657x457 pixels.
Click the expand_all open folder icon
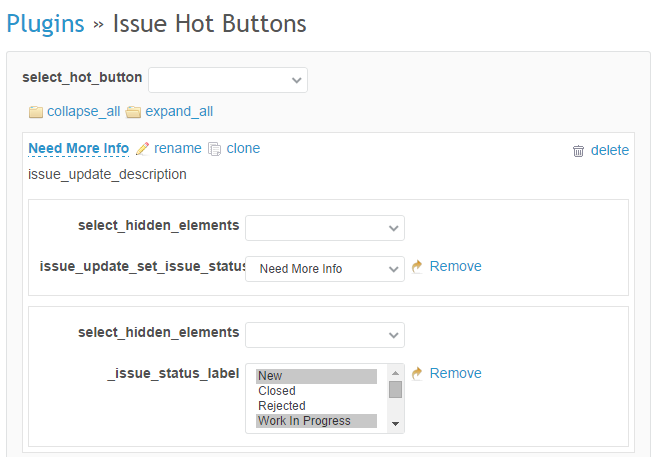coord(133,112)
